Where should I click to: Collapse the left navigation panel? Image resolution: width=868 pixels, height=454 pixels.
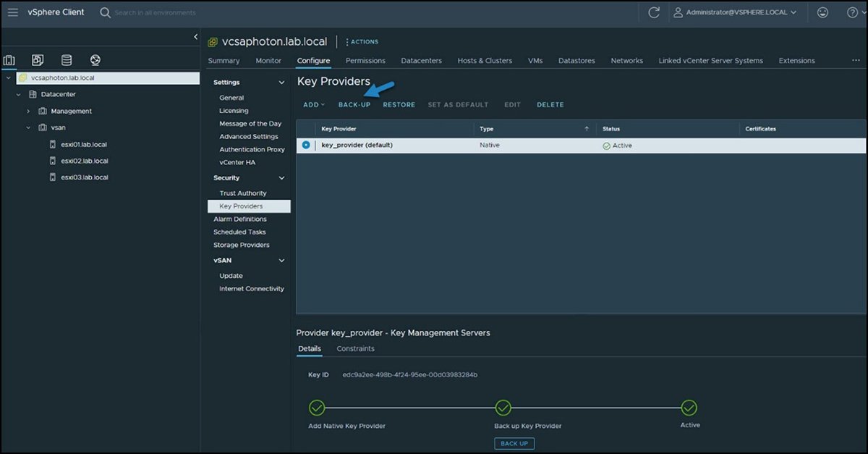coord(195,37)
